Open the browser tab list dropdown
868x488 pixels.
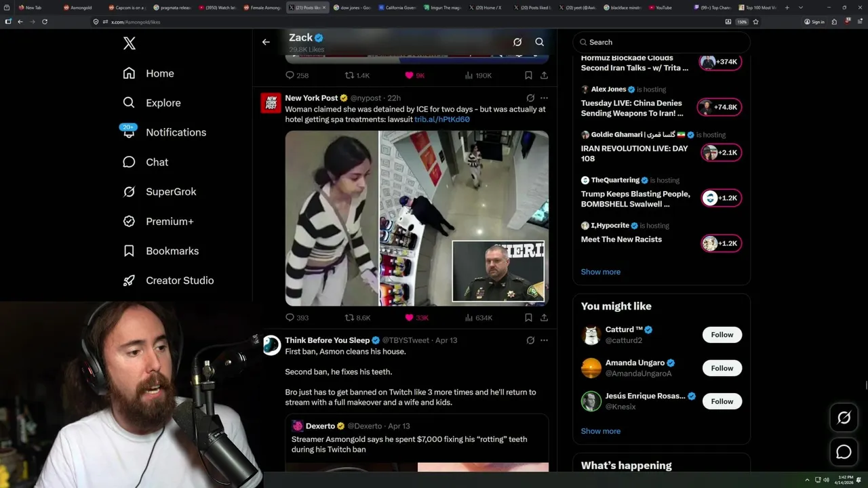[x=801, y=7]
